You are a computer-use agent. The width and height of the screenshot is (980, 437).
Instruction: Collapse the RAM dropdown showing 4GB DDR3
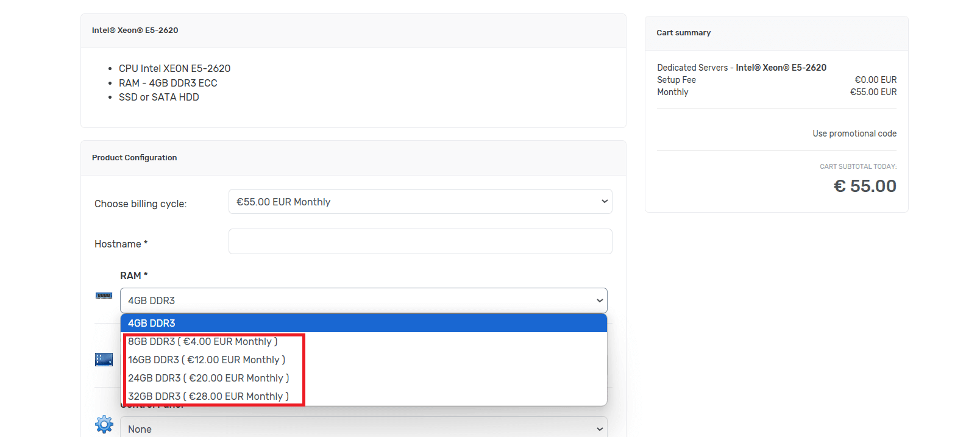pos(364,300)
